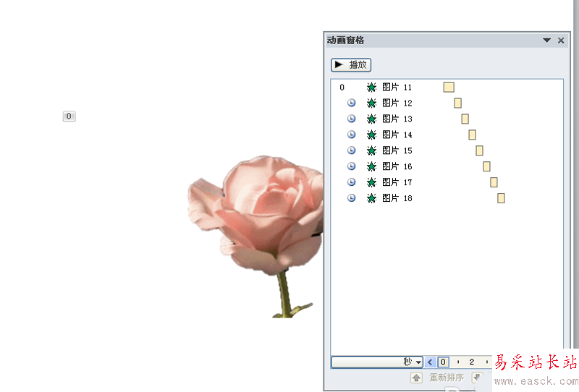Click the move-down reorder arrow button
This screenshot has height=392, width=579.
(477, 378)
